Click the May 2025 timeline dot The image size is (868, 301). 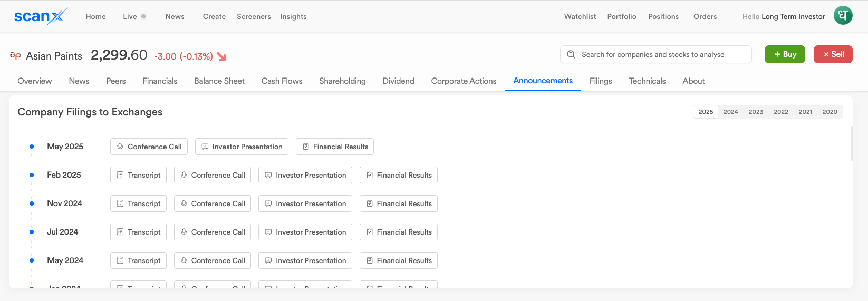(x=32, y=147)
